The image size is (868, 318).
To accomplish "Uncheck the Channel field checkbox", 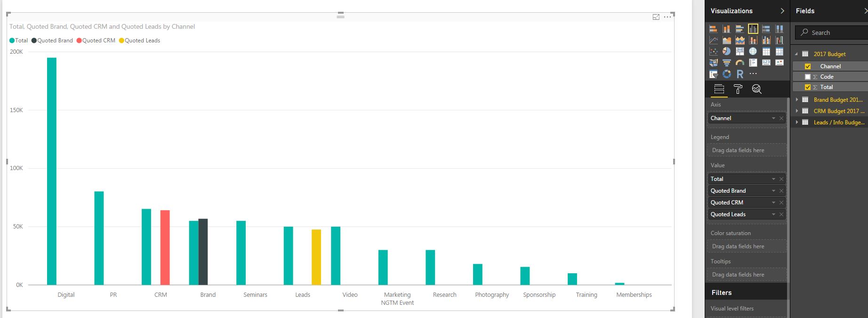I will pos(808,66).
